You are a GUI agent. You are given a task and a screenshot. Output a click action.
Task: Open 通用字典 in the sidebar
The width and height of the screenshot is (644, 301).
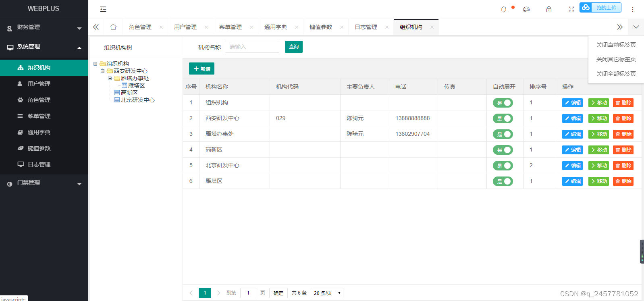point(44,132)
